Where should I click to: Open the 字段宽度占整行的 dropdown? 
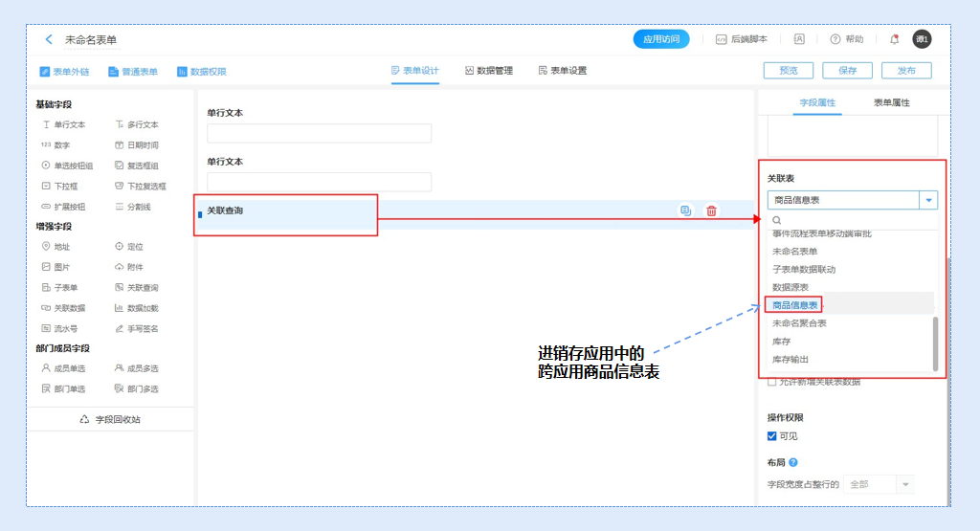(904, 484)
